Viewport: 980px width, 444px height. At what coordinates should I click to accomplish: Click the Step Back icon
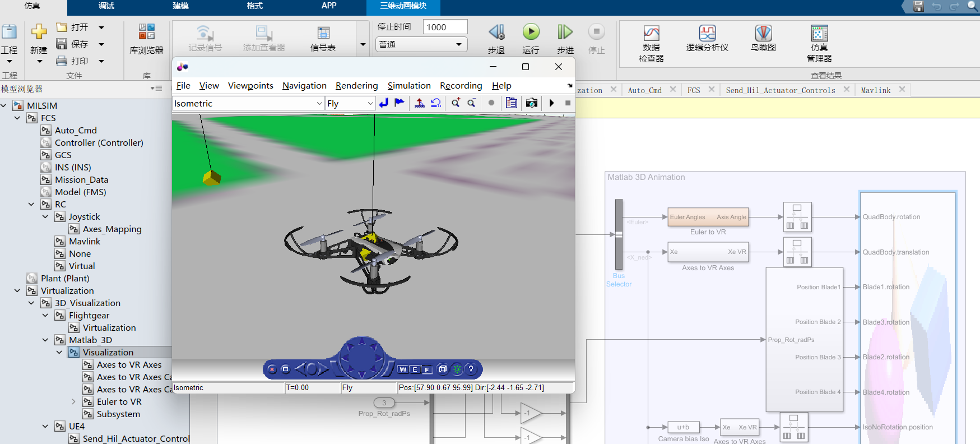[496, 32]
